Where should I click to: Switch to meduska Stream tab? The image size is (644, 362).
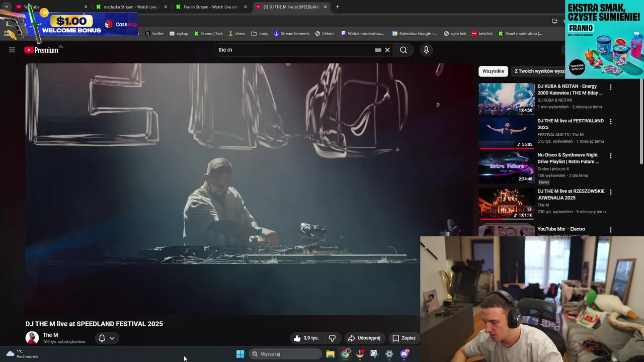(131, 7)
